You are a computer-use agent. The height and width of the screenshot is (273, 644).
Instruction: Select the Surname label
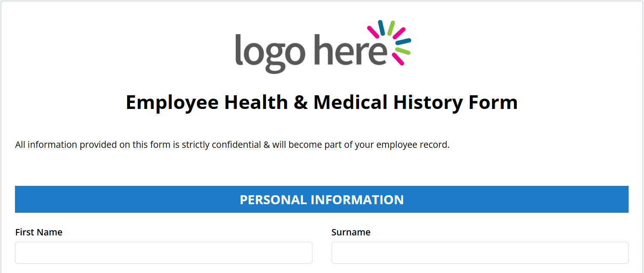click(x=351, y=232)
